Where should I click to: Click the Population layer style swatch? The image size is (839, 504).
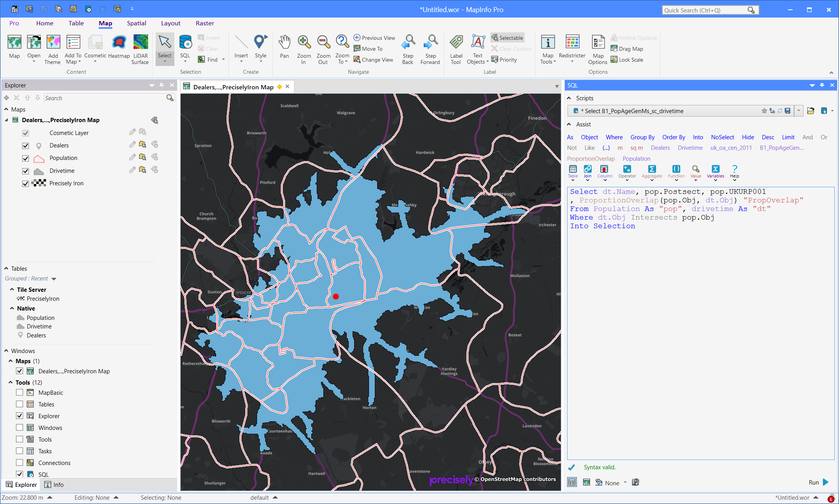point(39,158)
